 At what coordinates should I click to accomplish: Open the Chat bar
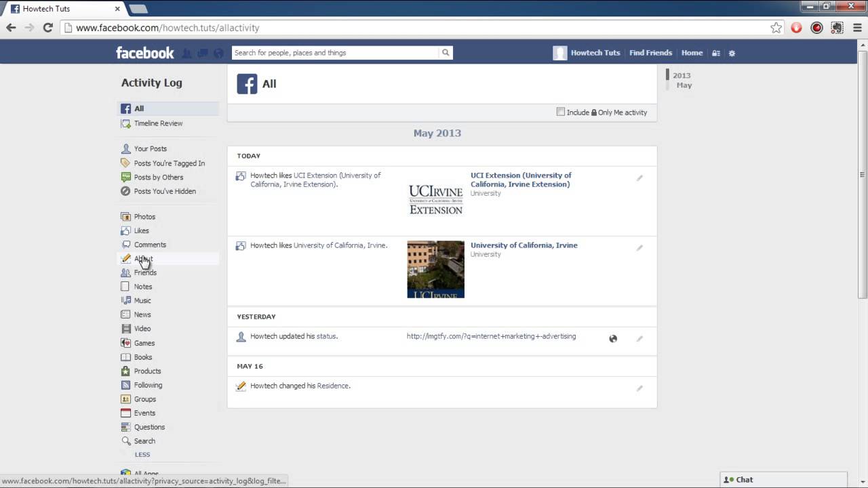pos(784,479)
